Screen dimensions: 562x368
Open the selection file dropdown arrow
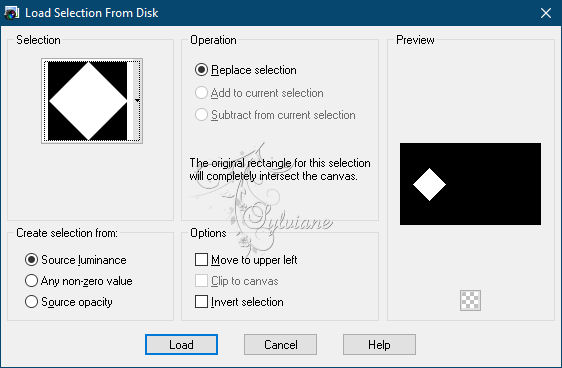click(x=137, y=101)
